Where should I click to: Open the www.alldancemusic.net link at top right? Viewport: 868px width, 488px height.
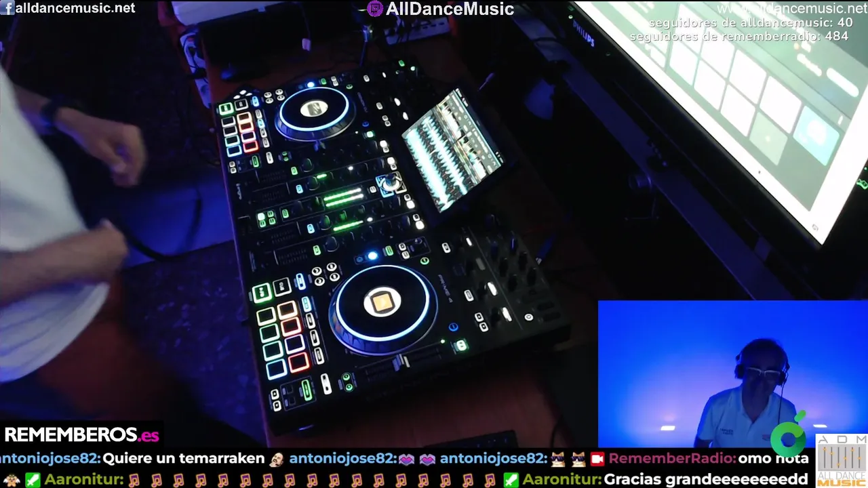tap(792, 8)
